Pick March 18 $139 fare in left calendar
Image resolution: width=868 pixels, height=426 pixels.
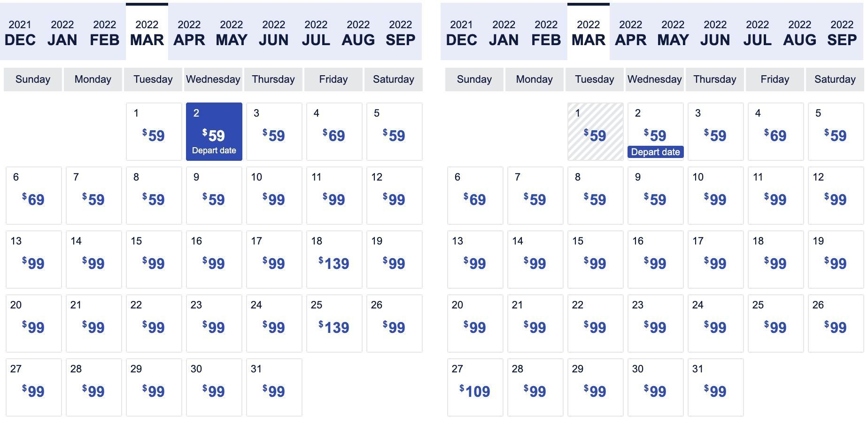coord(334,260)
